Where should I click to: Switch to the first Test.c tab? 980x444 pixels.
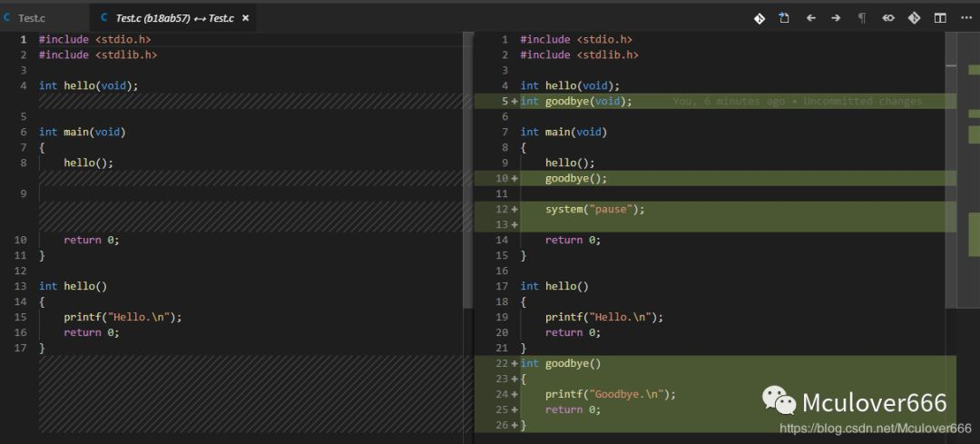coord(31,17)
